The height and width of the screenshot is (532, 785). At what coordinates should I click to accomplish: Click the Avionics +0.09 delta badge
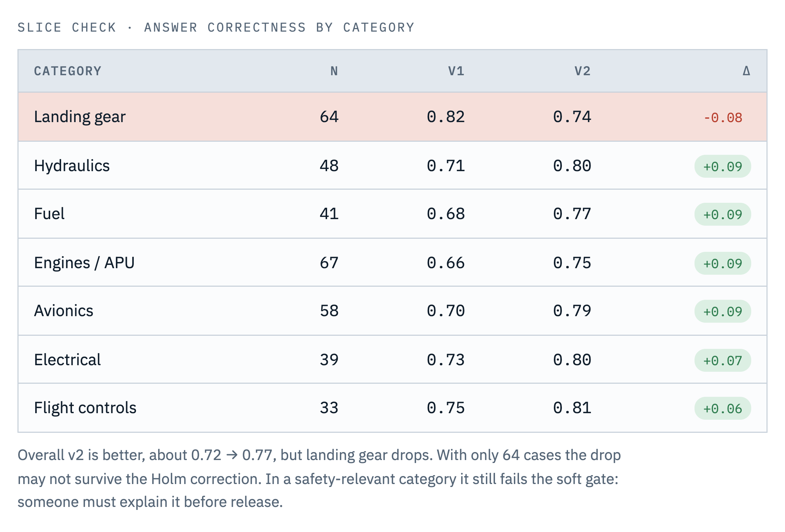pos(723,311)
